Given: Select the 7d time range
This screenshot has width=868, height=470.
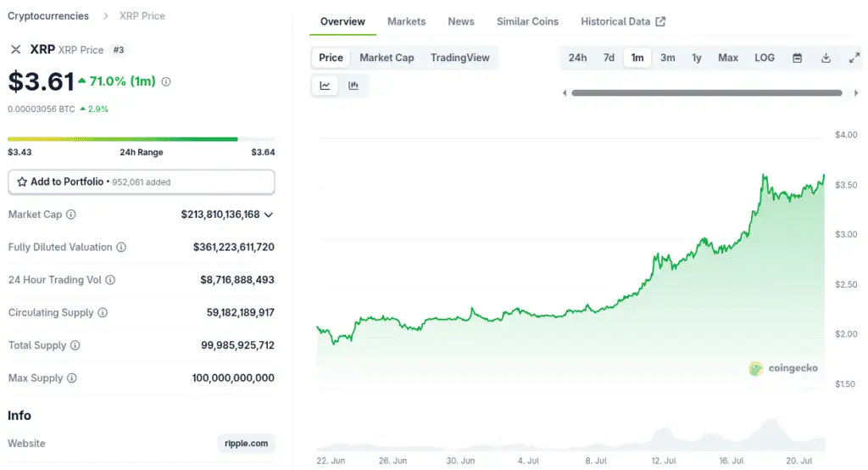Looking at the screenshot, I should pos(609,58).
